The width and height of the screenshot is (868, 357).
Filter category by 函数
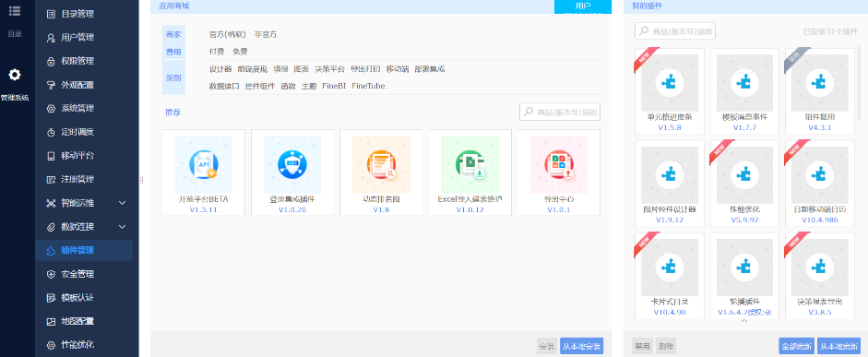pos(289,86)
